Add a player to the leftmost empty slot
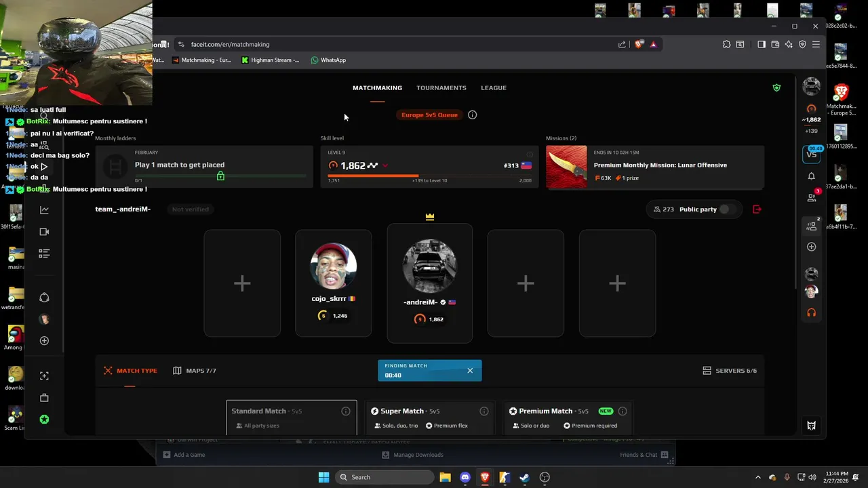The height and width of the screenshot is (488, 868). [x=242, y=283]
